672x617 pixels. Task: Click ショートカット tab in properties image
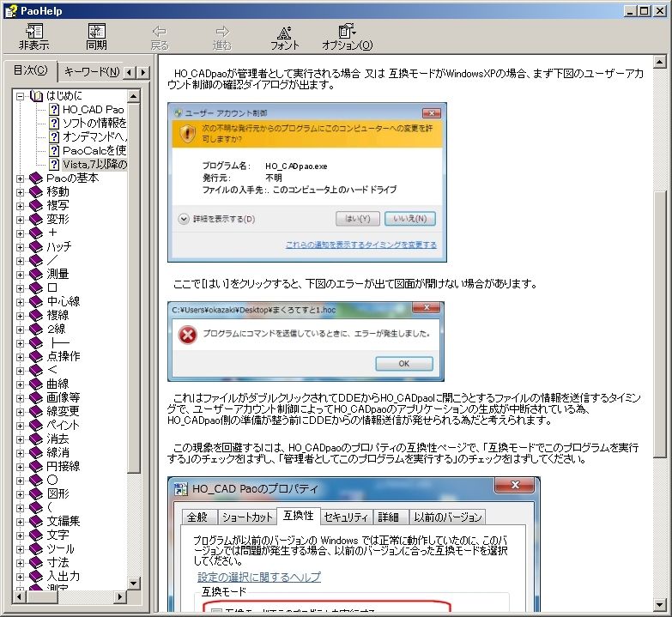pos(247,517)
